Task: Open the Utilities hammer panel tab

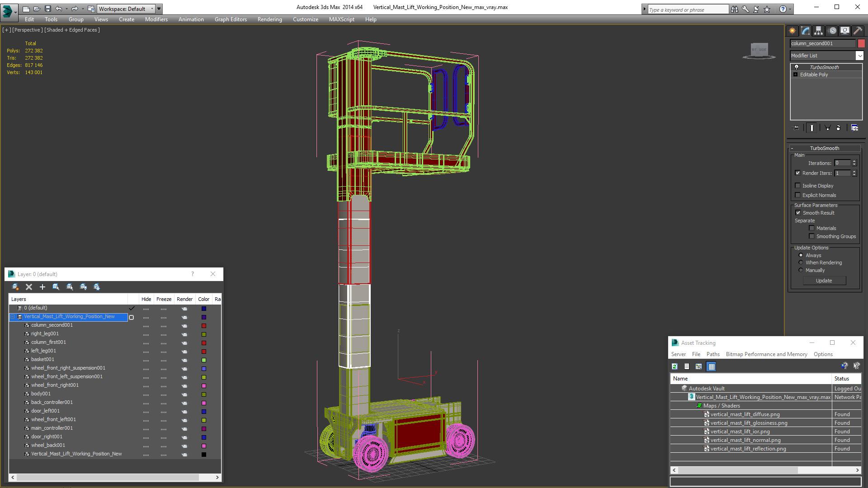Action: coord(858,31)
